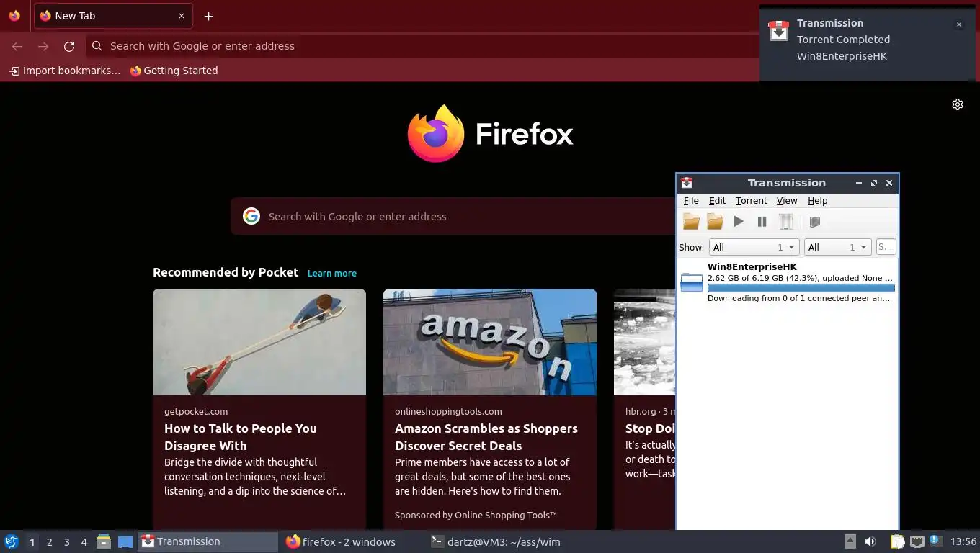The height and width of the screenshot is (553, 980).
Task: Switch to workspace 1 in the pager
Action: [x=32, y=541]
